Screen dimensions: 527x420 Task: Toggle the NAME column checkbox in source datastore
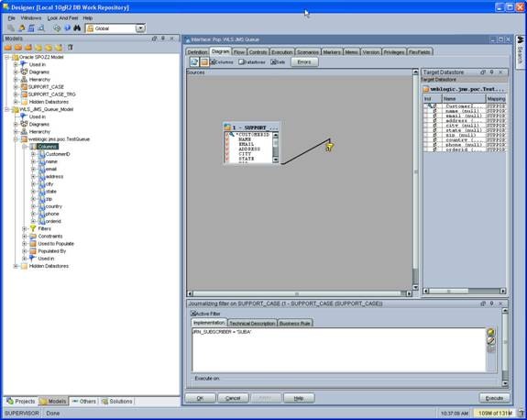coord(227,139)
